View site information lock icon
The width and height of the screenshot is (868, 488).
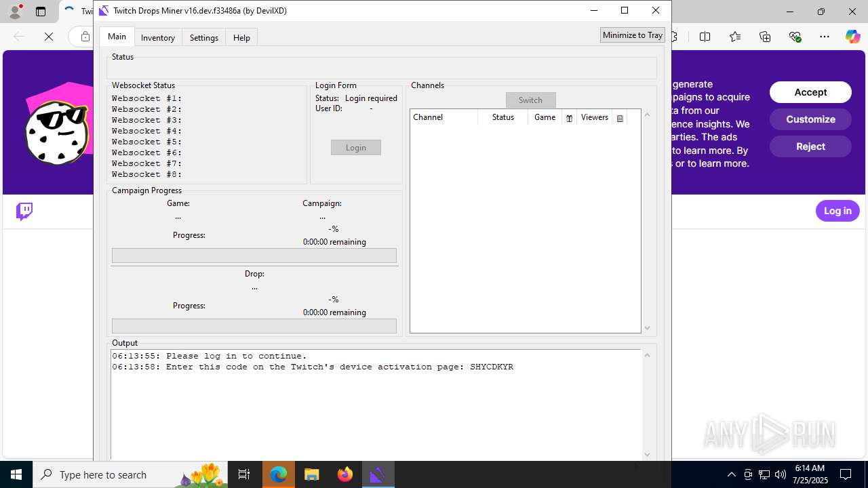coord(85,37)
